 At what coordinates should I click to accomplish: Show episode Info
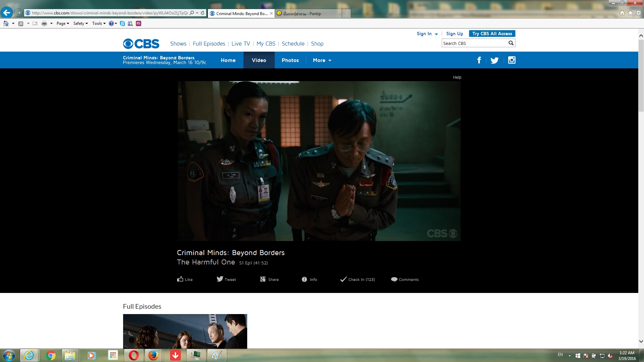point(309,280)
